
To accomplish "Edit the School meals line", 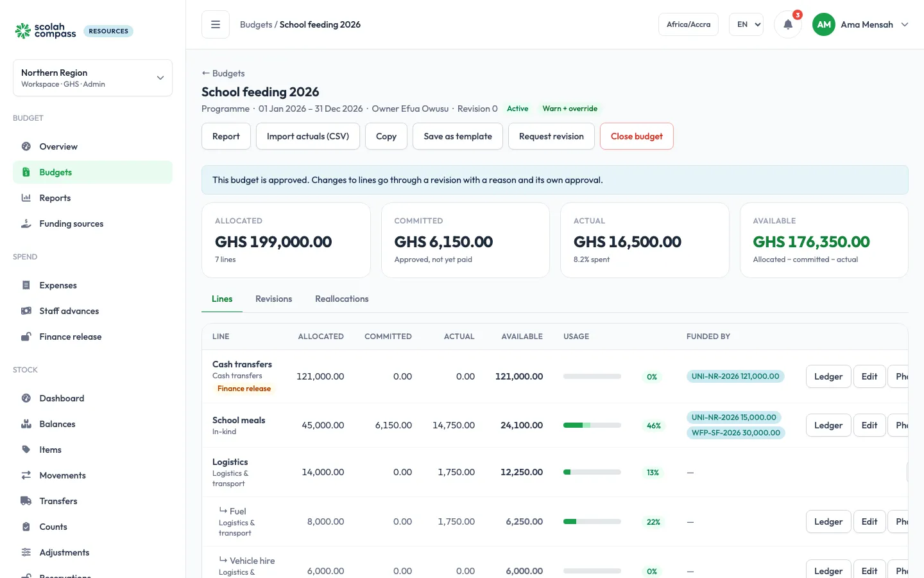I will point(869,425).
